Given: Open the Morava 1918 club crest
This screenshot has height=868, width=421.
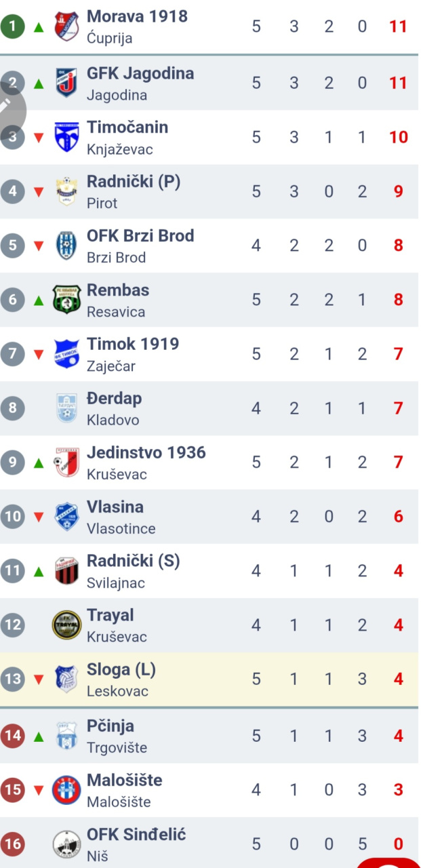Looking at the screenshot, I should pos(66,26).
